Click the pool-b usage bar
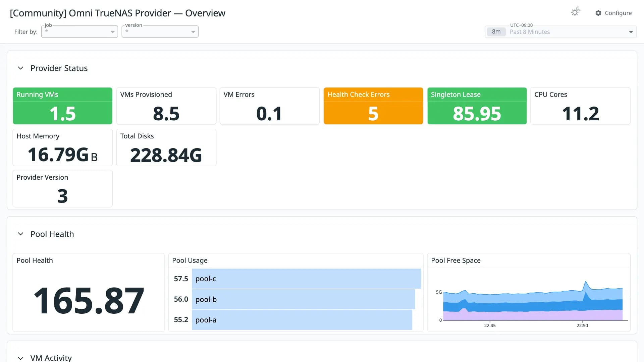644x362 pixels. [x=303, y=299]
